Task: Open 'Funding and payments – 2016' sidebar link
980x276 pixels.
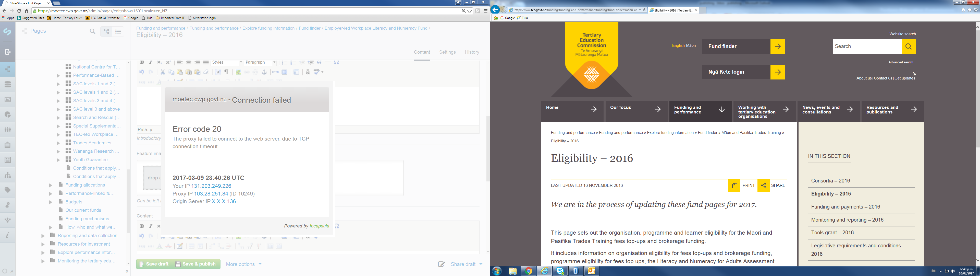Action: pyautogui.click(x=845, y=207)
